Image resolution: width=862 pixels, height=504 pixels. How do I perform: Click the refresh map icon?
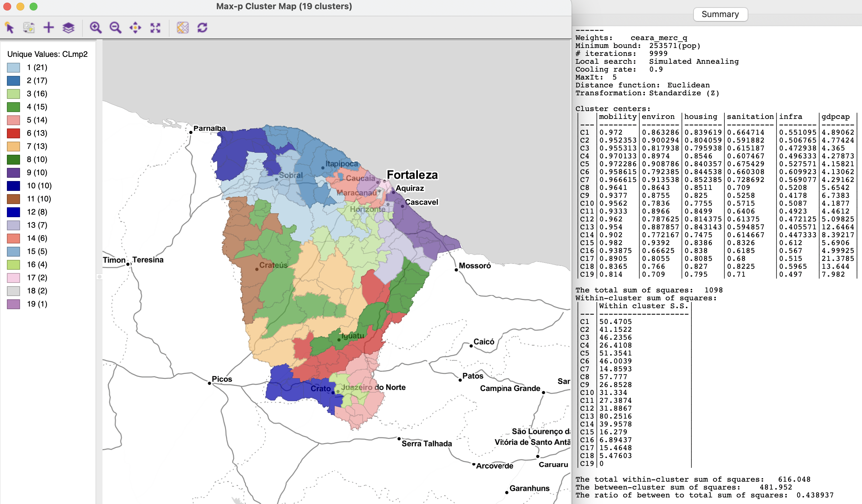pyautogui.click(x=202, y=28)
